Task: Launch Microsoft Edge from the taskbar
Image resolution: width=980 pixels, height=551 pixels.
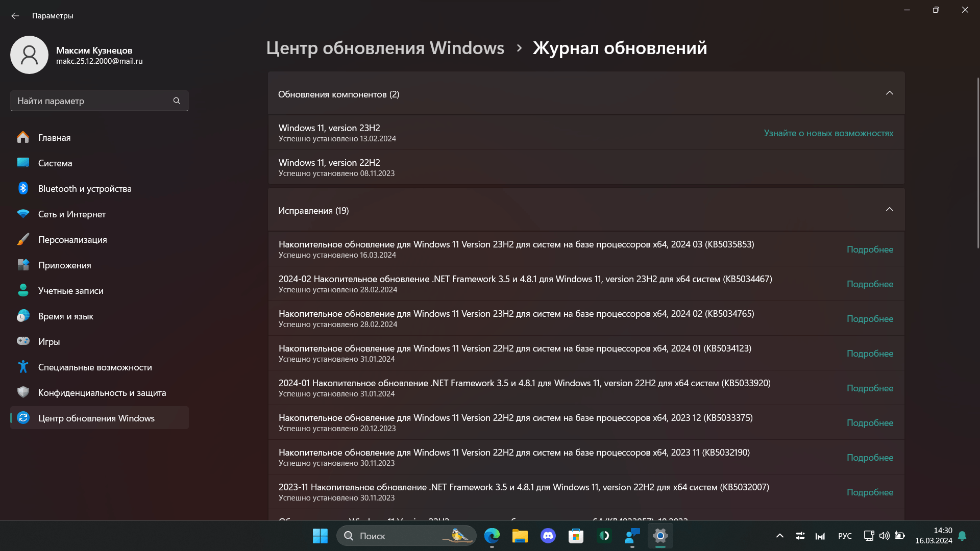Action: 492,536
